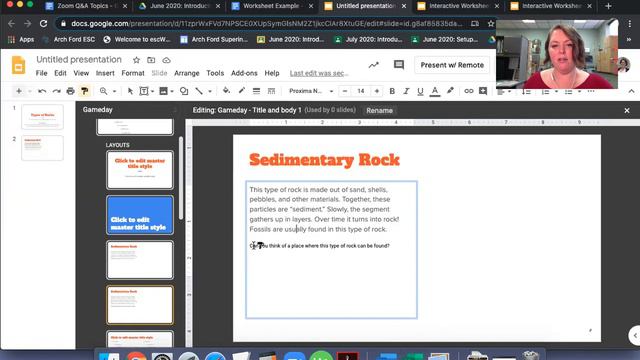
Task: Open the File menu
Action: point(41,73)
